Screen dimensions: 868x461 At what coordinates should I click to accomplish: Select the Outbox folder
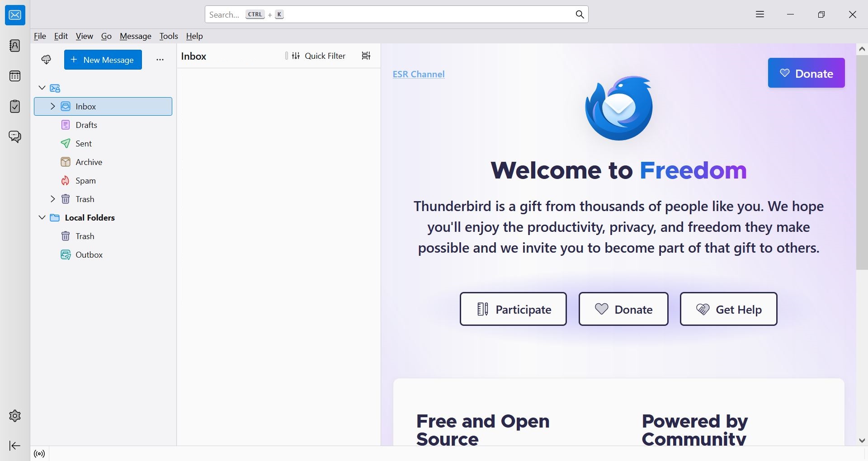click(x=103, y=254)
